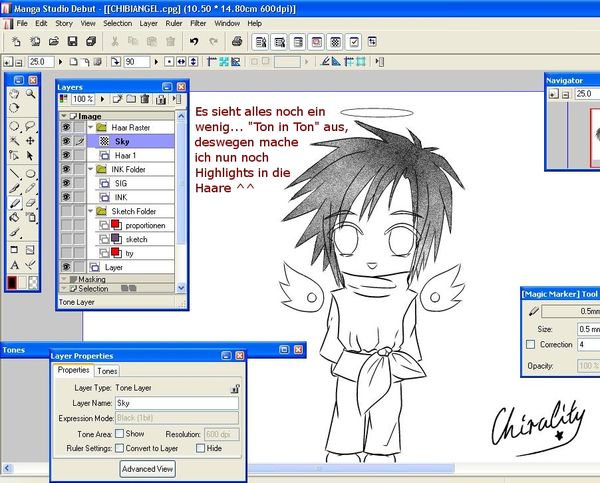600x483 pixels.
Task: Click the Save disk icon
Action: pyautogui.click(x=72, y=41)
